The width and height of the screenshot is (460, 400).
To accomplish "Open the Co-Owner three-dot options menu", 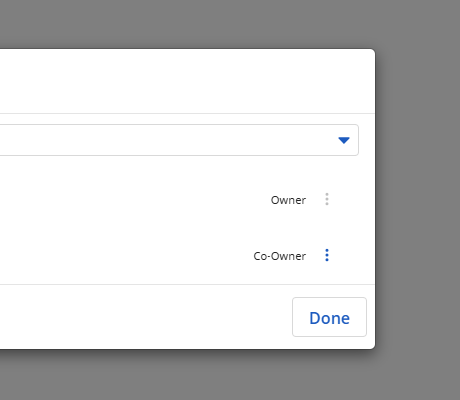I will pyautogui.click(x=327, y=255).
